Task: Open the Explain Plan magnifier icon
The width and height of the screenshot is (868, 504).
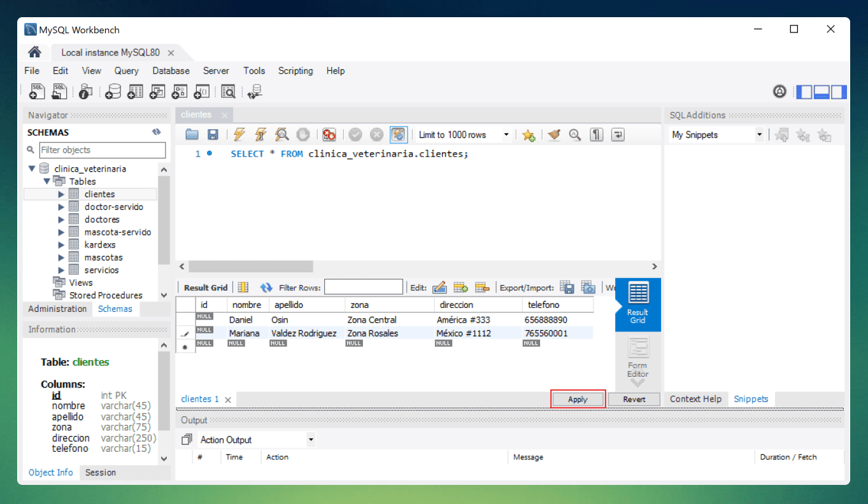Action: [281, 134]
